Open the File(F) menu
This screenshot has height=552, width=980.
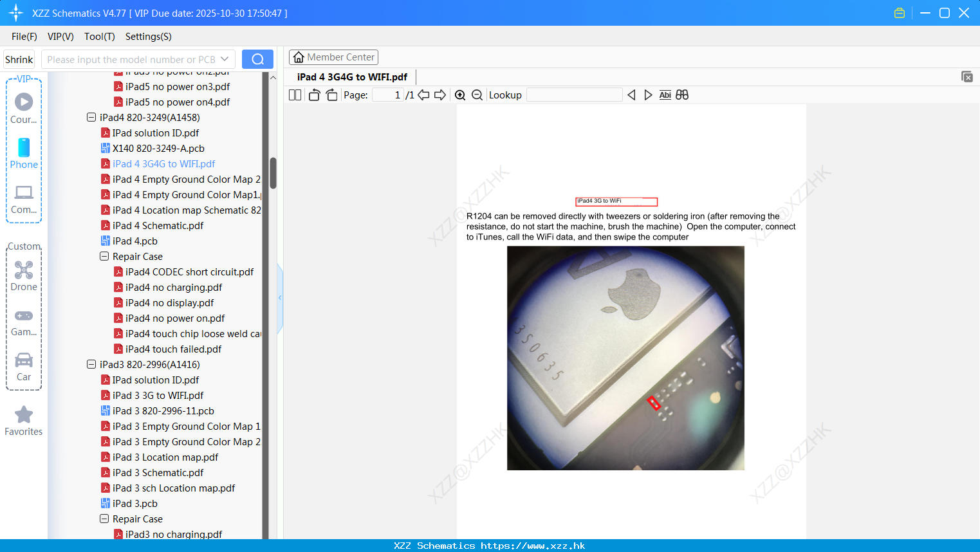pos(24,37)
